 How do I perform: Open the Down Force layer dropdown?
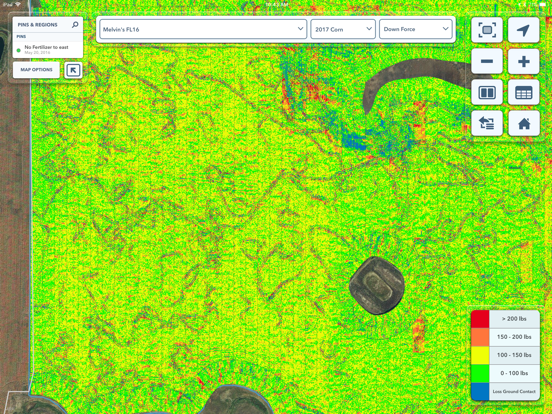coord(416,29)
